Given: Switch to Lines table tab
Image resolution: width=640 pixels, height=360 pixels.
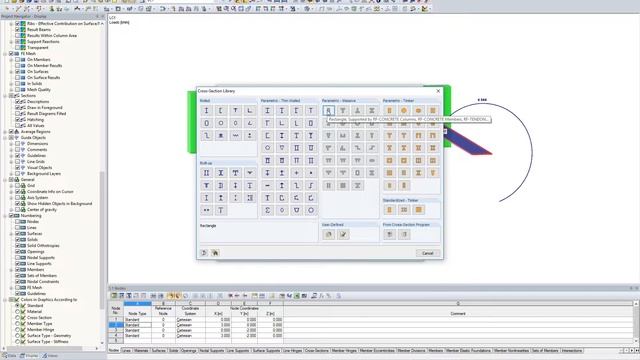Looking at the screenshot, I should [126, 351].
